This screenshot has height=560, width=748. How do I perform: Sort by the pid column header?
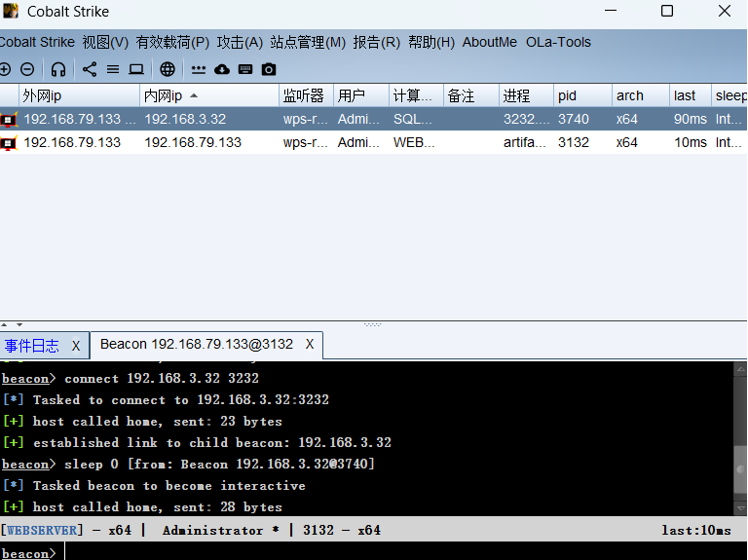click(x=583, y=95)
